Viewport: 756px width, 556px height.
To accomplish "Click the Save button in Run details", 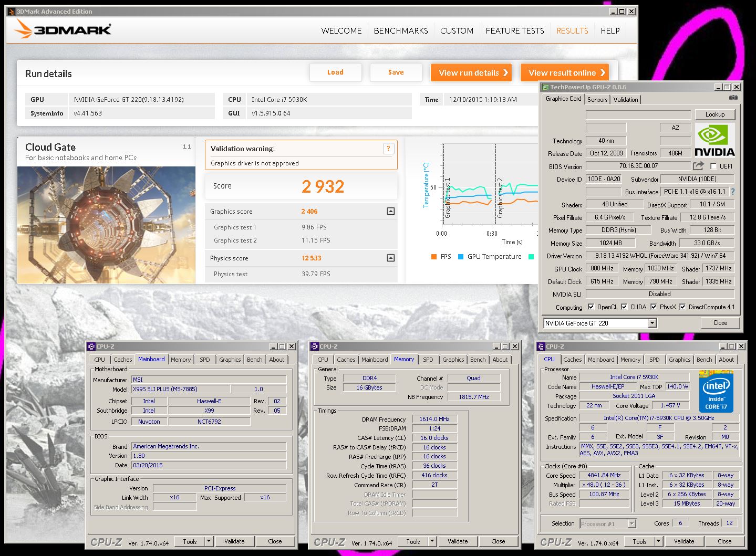I will pyautogui.click(x=396, y=72).
